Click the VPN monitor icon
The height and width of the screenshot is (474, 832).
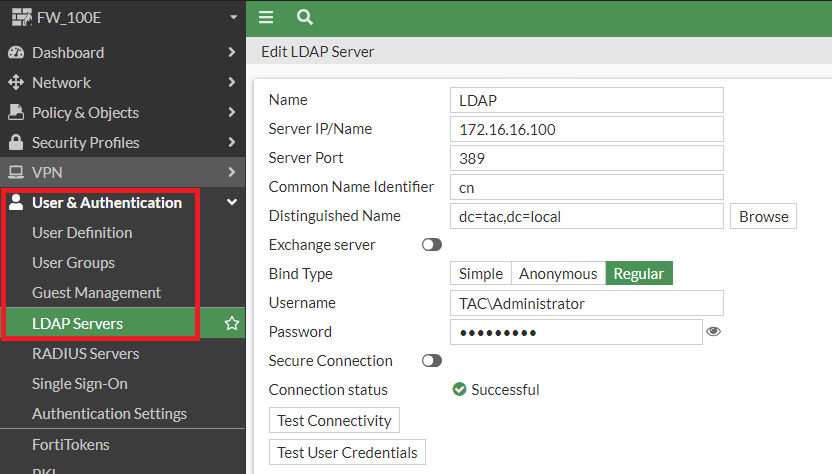(x=16, y=172)
